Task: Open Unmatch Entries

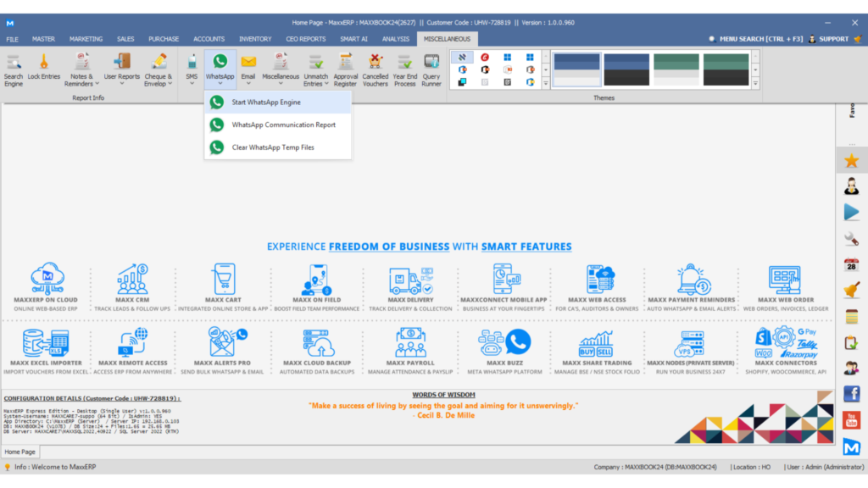Action: tap(315, 70)
